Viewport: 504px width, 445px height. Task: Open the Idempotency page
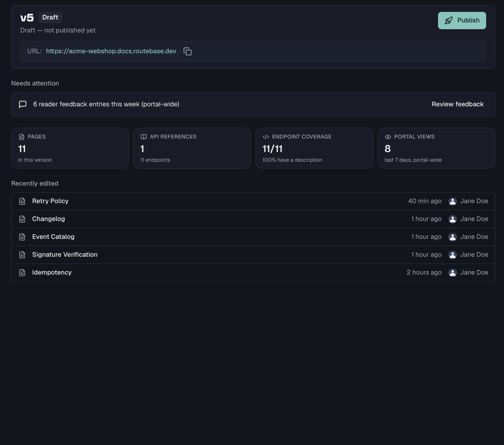253,273
